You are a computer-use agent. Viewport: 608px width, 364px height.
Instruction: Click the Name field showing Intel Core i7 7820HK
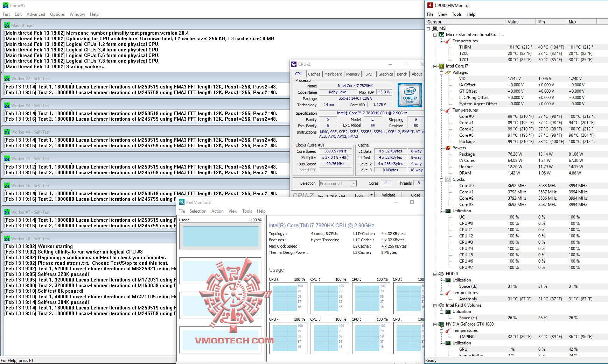pos(355,86)
